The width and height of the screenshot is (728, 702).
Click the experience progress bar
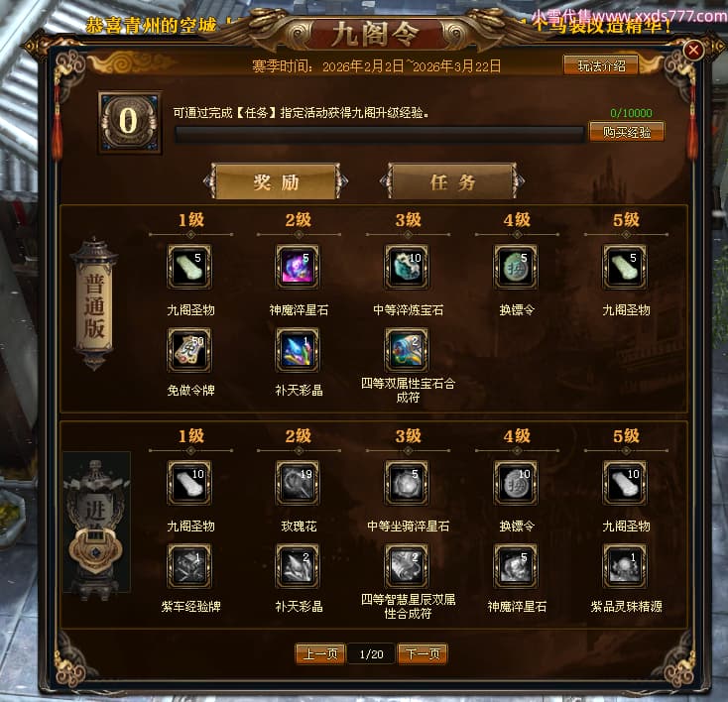click(x=379, y=134)
